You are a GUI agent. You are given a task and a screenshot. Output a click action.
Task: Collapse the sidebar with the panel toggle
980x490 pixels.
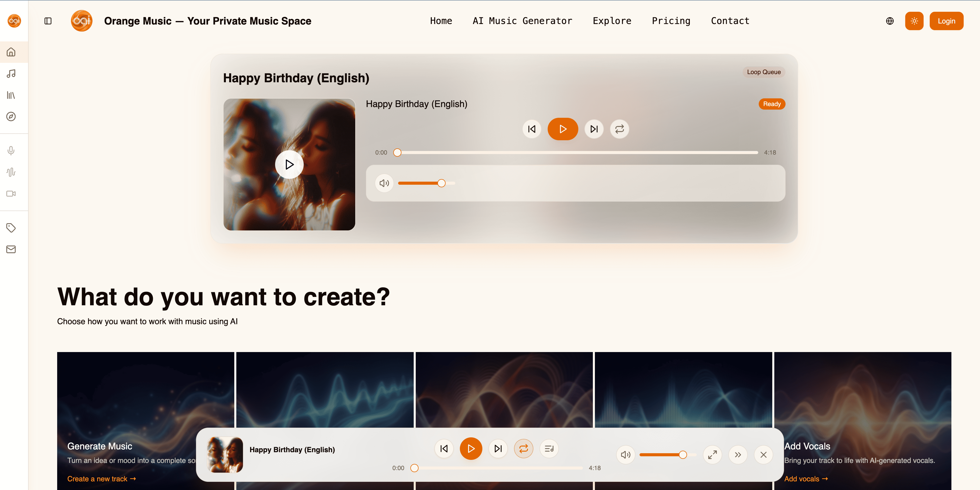point(48,21)
